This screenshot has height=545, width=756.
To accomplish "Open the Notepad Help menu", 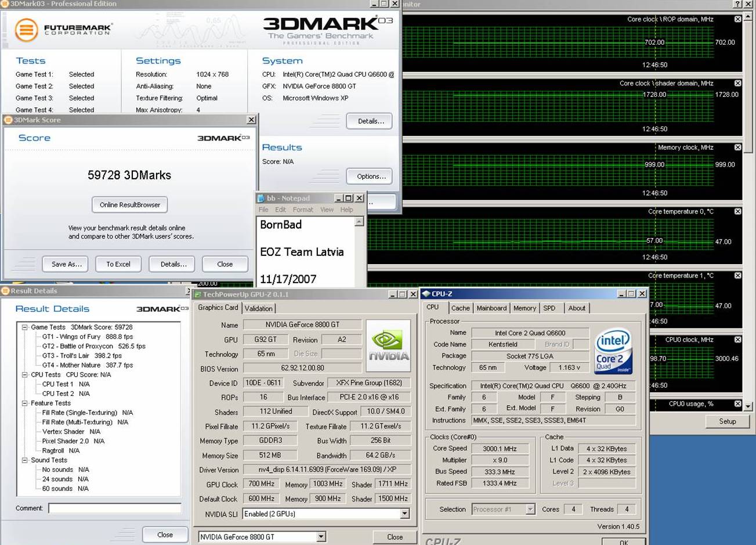I will click(x=346, y=210).
